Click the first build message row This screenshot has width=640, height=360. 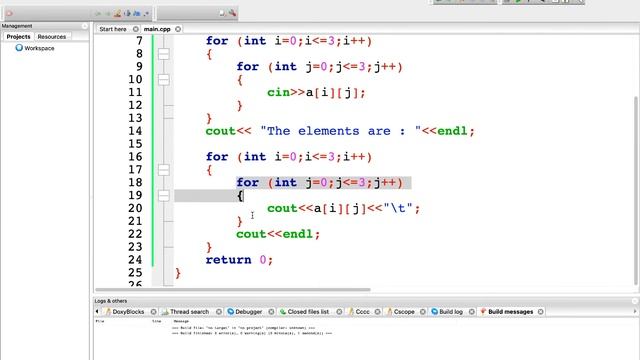point(243,328)
